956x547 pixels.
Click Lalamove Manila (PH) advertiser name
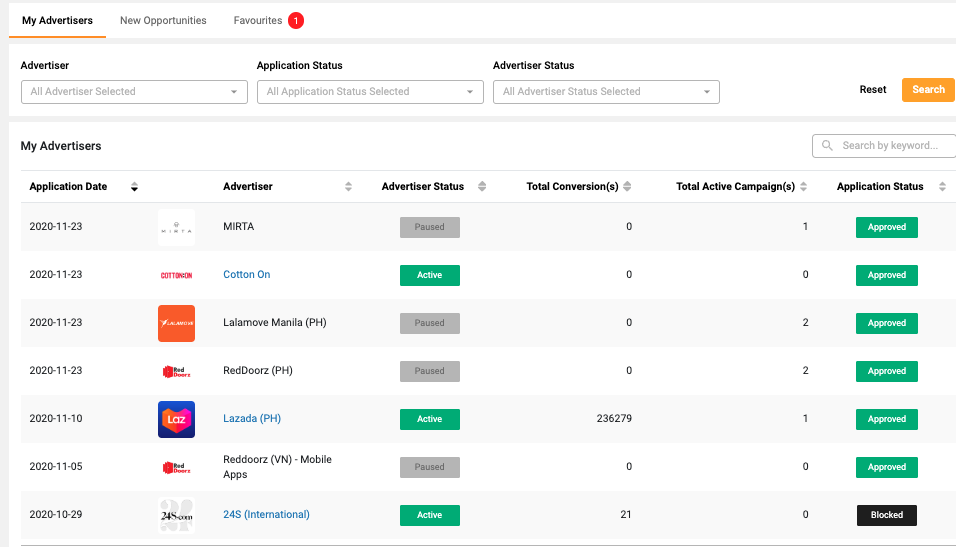(274, 323)
